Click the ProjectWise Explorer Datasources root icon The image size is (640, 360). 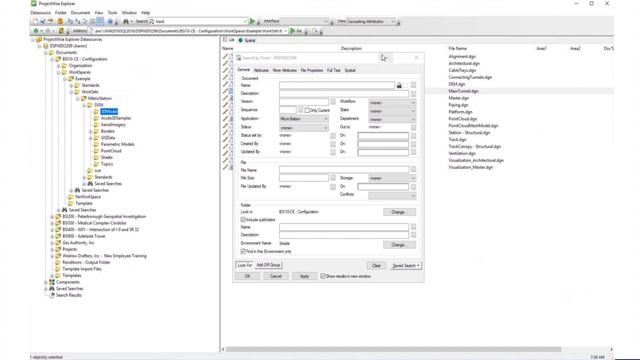point(39,40)
